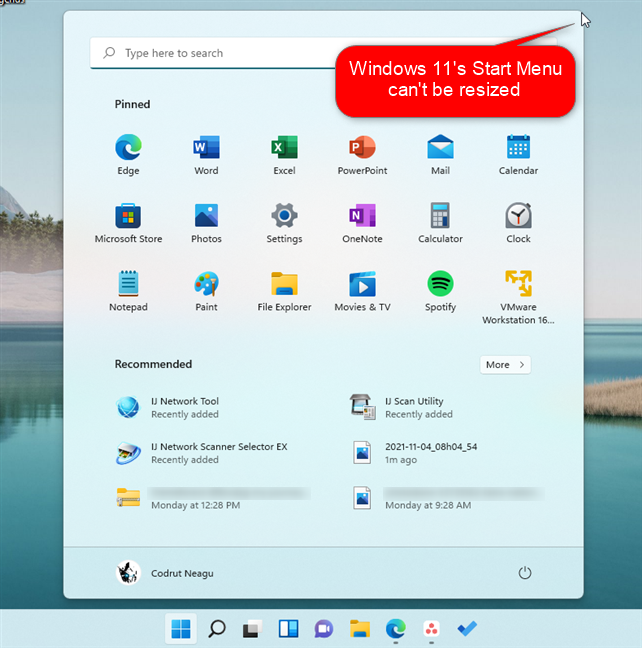Expand the More recommended items
This screenshot has height=648, width=642.
coord(505,364)
